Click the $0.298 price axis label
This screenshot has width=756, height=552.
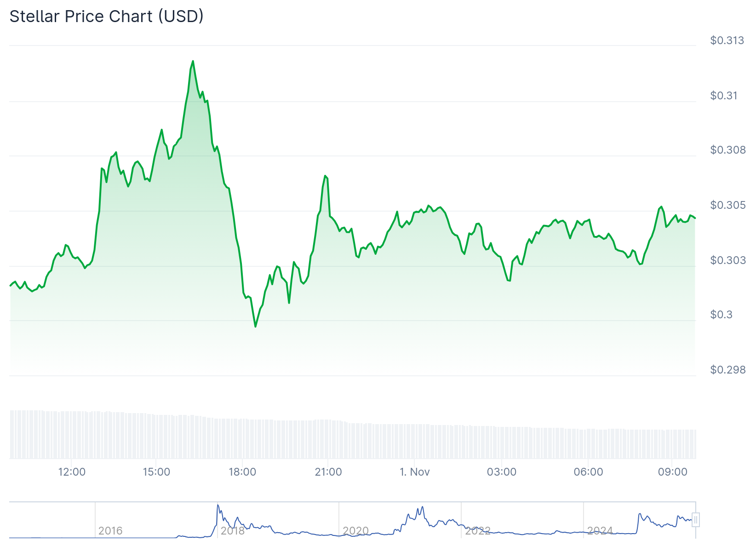coord(728,370)
